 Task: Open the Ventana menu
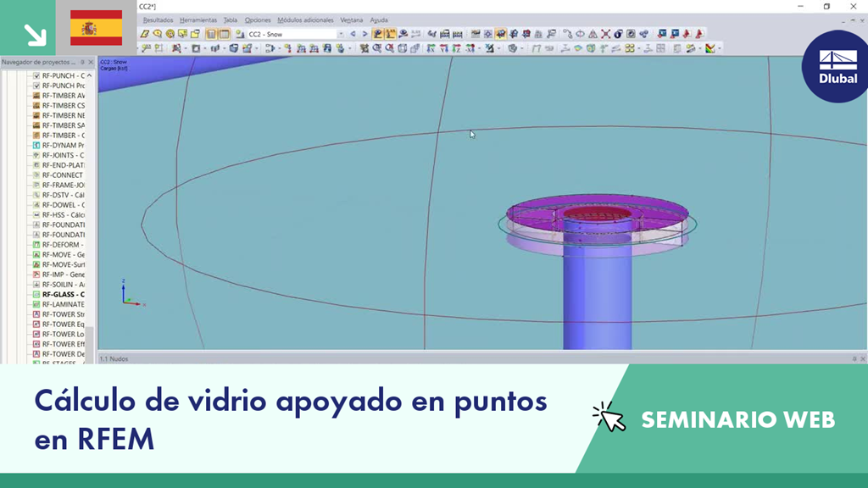[x=352, y=20]
